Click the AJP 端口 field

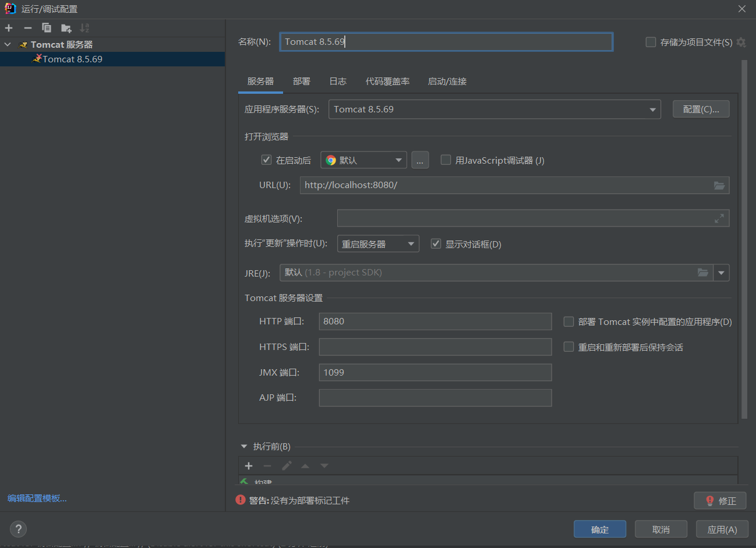coord(435,398)
